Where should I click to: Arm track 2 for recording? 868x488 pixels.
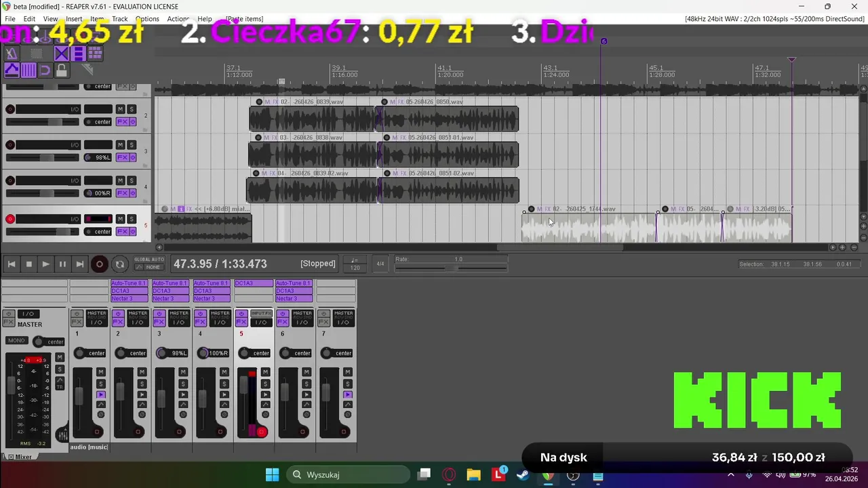click(10, 109)
